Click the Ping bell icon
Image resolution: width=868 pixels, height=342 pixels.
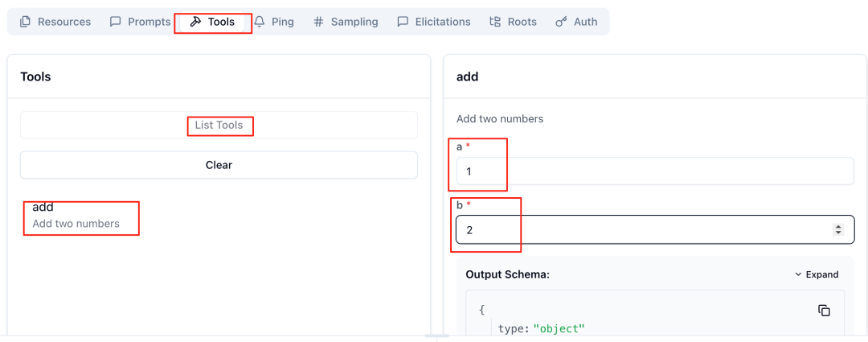[x=260, y=22]
